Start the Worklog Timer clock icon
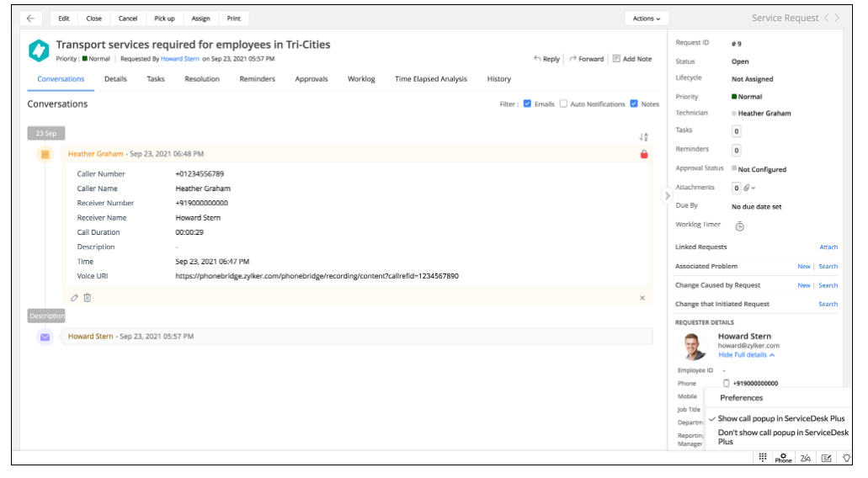Image resolution: width=868 pixels, height=478 pixels. (x=739, y=226)
